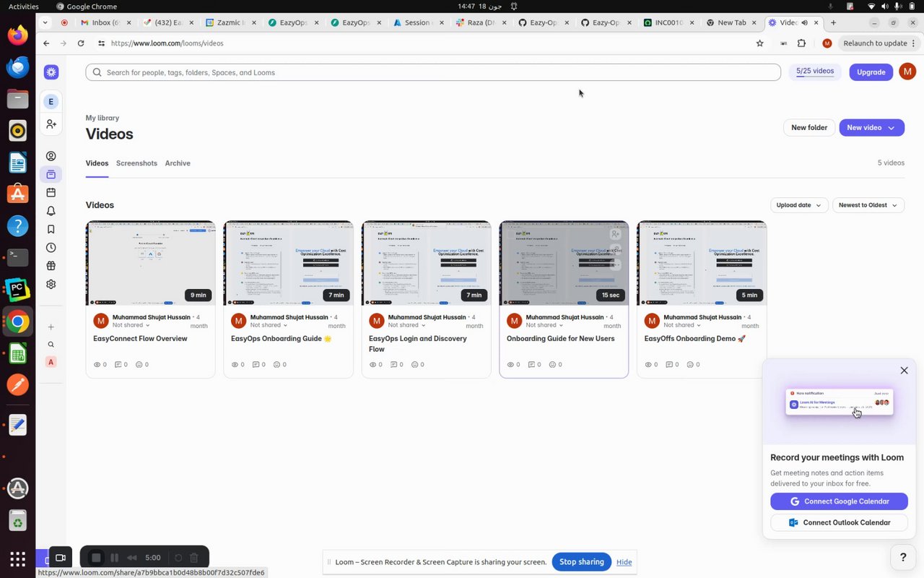Open Show Applications grid in dock
924x578 pixels.
pos(17,558)
